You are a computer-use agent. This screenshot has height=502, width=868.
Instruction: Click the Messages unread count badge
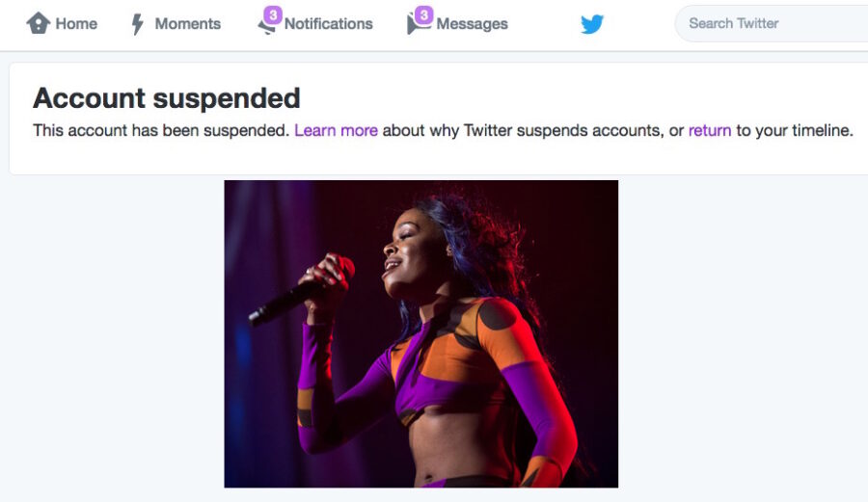[422, 14]
